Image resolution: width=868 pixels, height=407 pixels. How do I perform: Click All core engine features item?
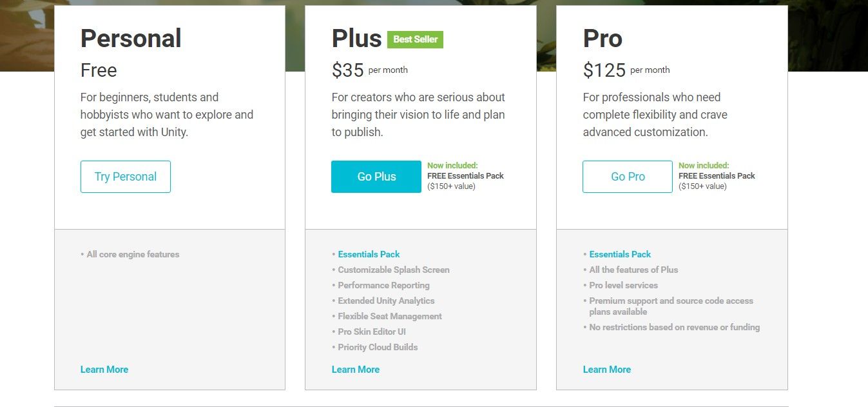pyautogui.click(x=133, y=254)
